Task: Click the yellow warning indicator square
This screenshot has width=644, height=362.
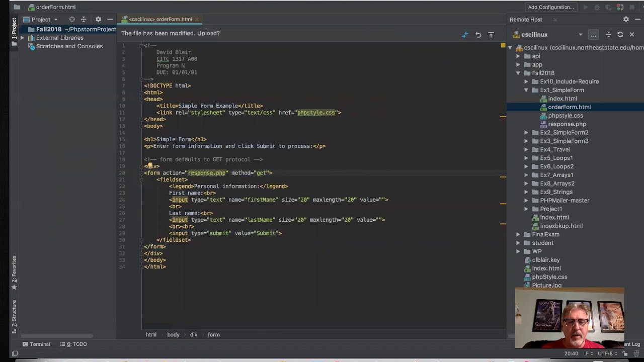Action: tap(503, 46)
